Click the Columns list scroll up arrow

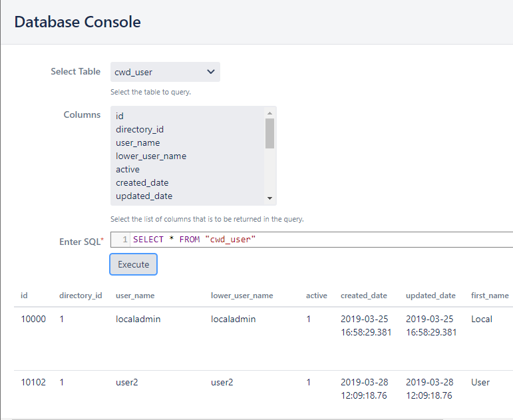click(x=269, y=113)
